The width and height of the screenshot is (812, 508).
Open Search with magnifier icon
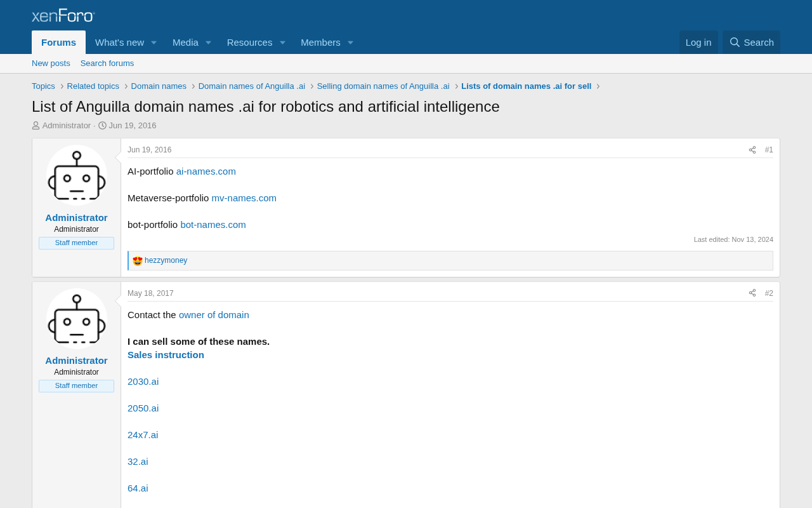coord(752,43)
